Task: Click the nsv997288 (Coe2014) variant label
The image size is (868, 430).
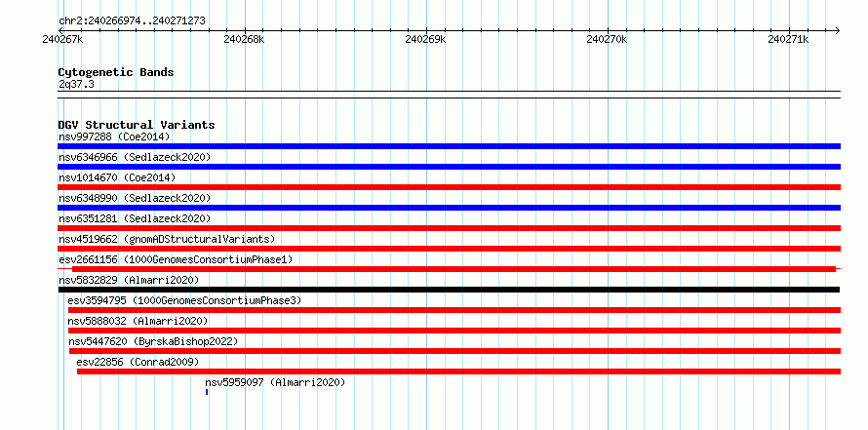Action: click(114, 137)
